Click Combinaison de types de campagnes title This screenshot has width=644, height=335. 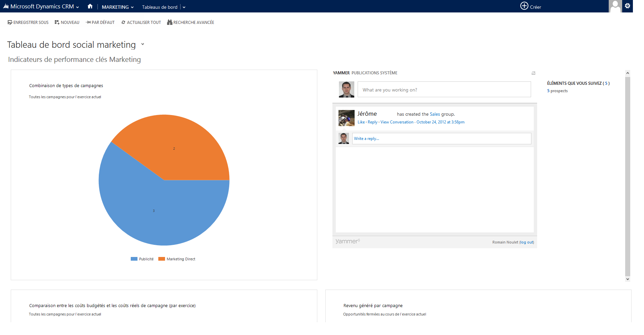point(66,85)
